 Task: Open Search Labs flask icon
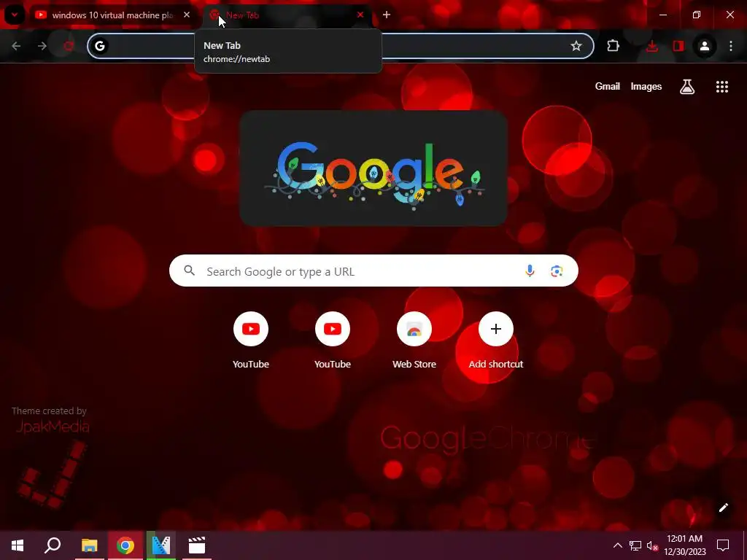[687, 87]
